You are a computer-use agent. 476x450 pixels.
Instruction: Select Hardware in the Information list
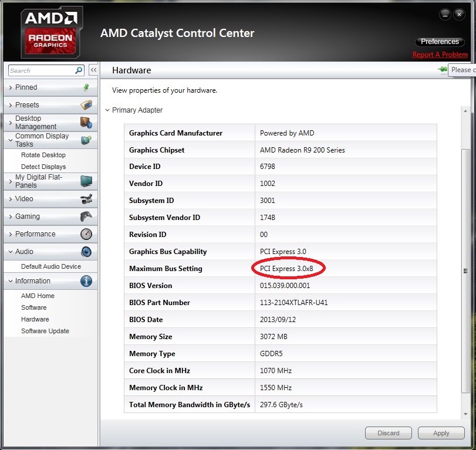(x=35, y=319)
